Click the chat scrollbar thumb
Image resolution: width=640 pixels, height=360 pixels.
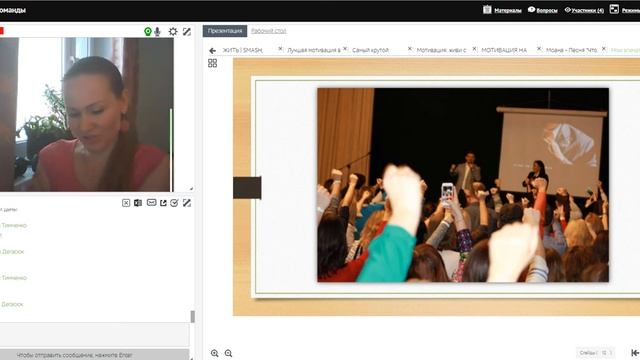point(193,316)
